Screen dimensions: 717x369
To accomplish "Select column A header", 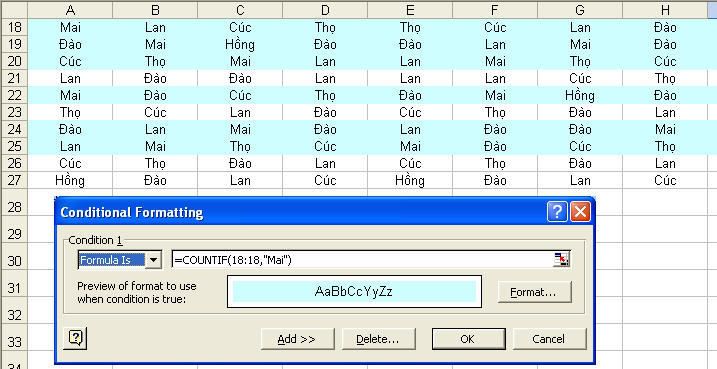I will point(70,10).
